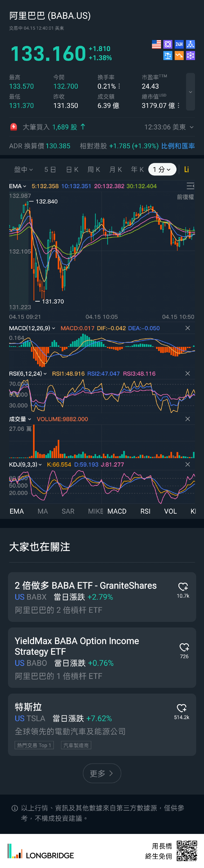The width and height of the screenshot is (204, 868).
Task: Close the MACD indicator panel
Action: [188, 328]
